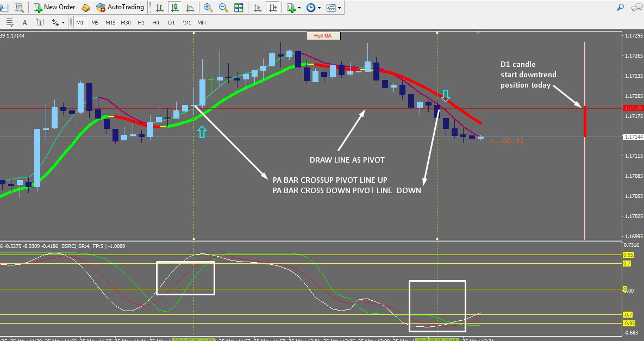Click the cyan down arrow signal

pyautogui.click(x=446, y=95)
